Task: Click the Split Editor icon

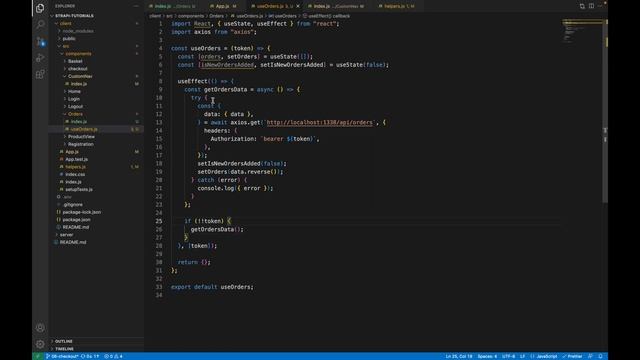Action: pos(591,6)
